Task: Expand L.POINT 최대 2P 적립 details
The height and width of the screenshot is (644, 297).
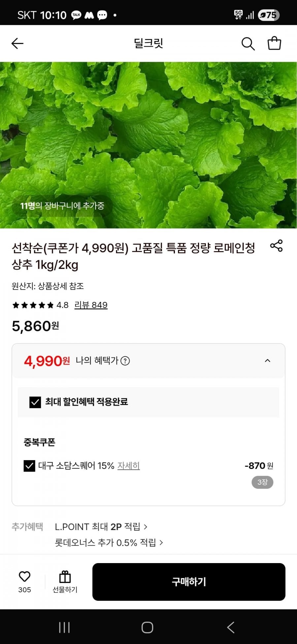Action: click(x=101, y=527)
